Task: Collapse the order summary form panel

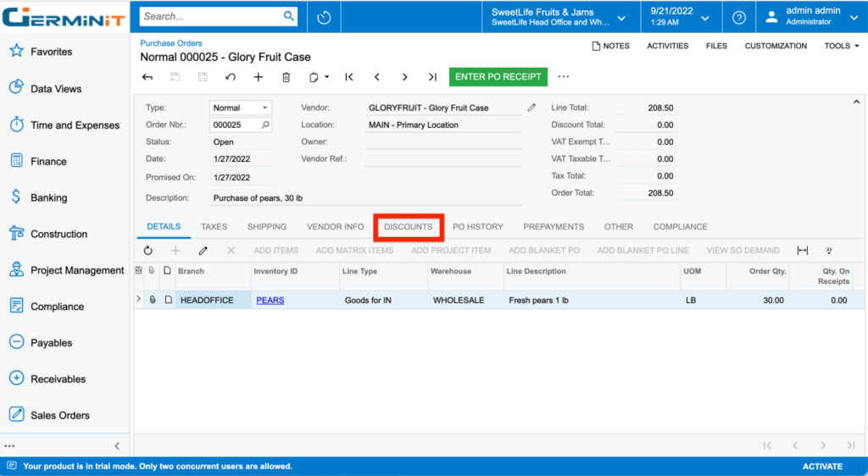Action: [x=856, y=102]
